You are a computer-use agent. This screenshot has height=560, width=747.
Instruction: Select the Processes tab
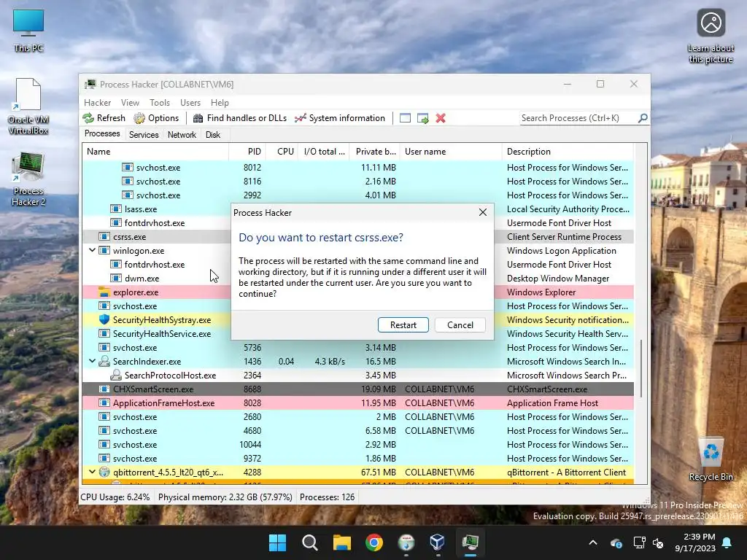pyautogui.click(x=102, y=134)
